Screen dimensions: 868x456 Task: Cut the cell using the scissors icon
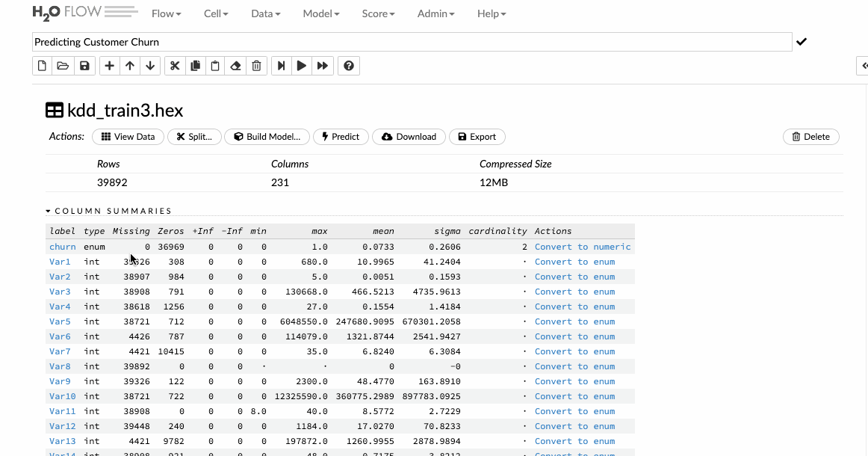click(x=175, y=66)
